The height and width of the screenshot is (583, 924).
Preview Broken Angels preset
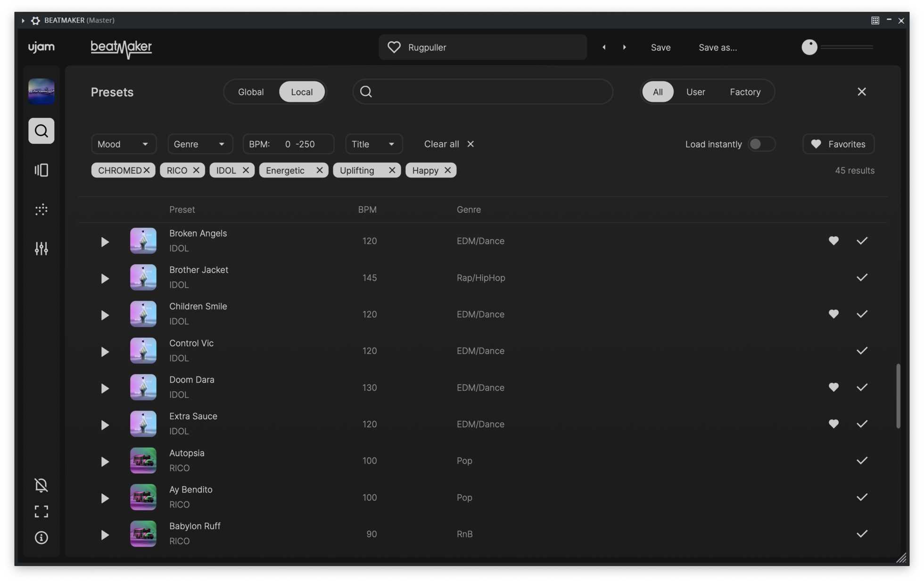[105, 242]
